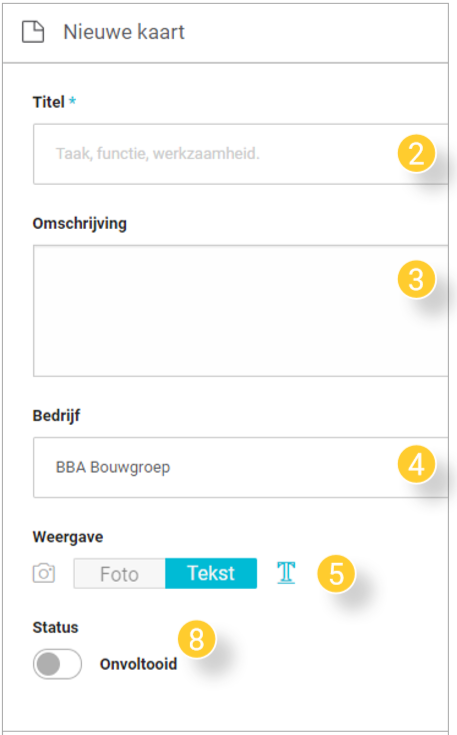Select the Tekst display option
457x735 pixels.
coord(211,573)
